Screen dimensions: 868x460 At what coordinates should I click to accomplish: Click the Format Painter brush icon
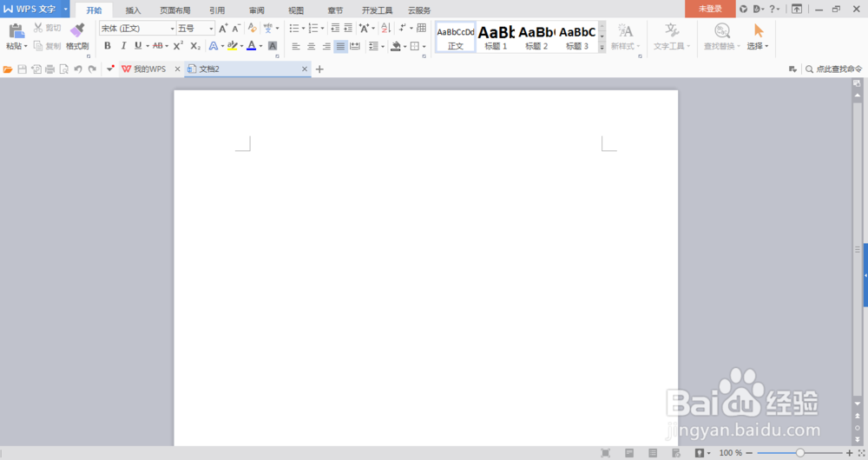pos(77,30)
